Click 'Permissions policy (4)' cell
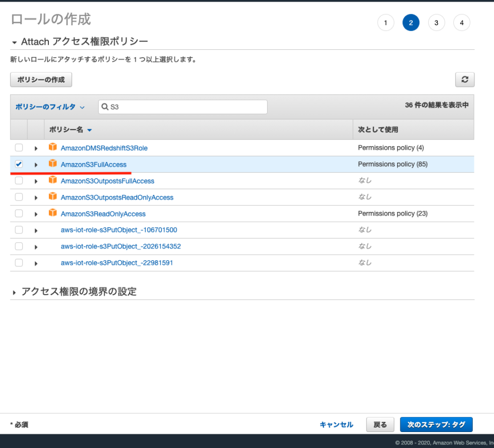 coord(391,148)
